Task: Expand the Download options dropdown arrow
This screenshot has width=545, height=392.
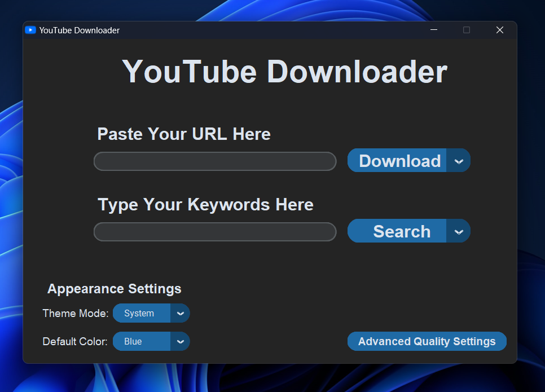Action: [x=459, y=161]
